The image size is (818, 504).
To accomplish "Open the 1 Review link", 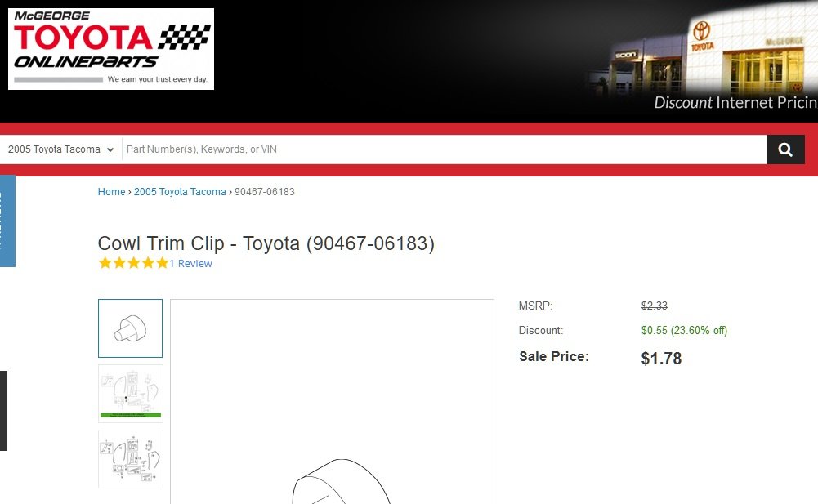I will pos(191,264).
